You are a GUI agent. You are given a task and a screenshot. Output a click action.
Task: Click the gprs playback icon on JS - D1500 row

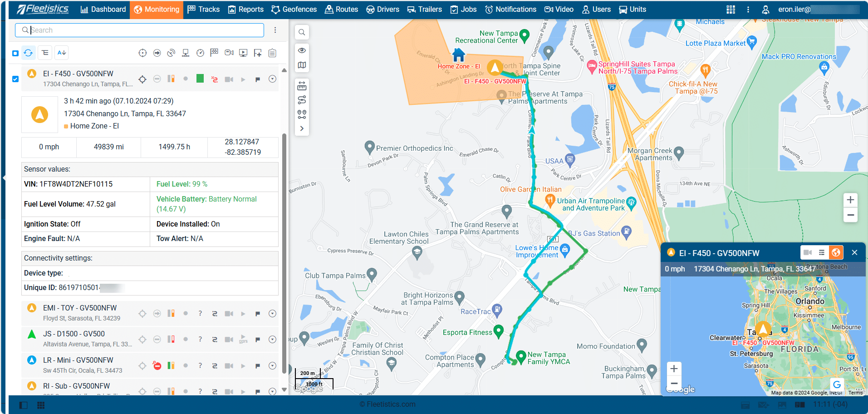(x=243, y=339)
